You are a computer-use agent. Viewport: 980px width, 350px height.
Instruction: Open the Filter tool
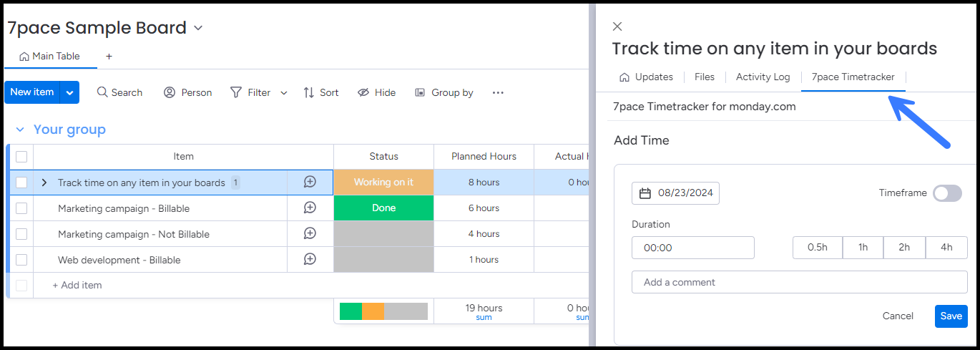250,92
